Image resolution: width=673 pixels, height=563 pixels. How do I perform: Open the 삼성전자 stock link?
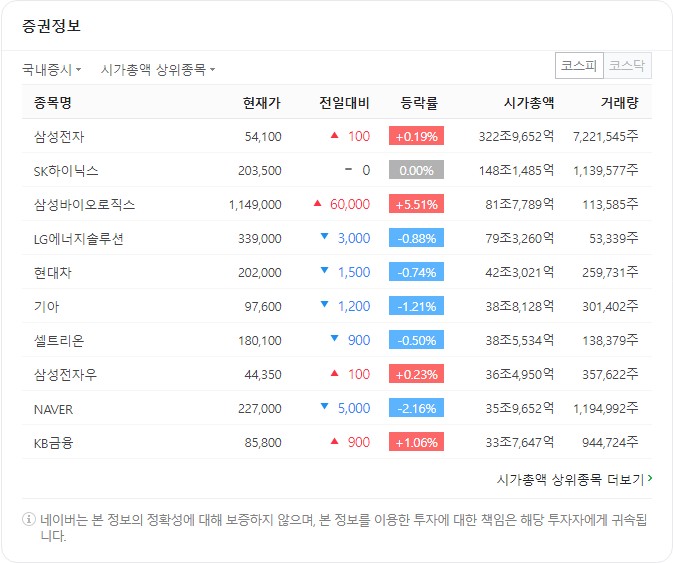[x=59, y=136]
